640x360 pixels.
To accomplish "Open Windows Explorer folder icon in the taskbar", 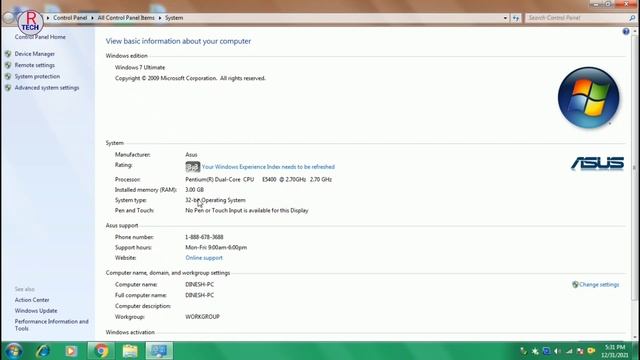I will (x=130, y=351).
